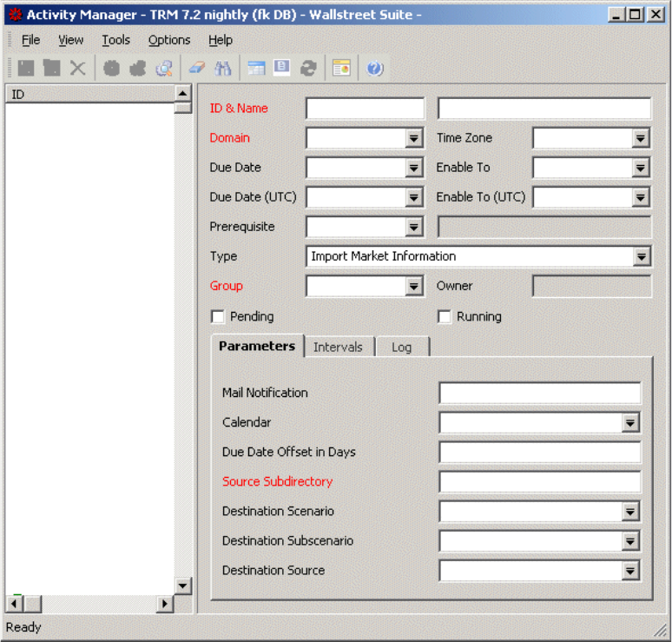672x642 pixels.
Task: Click the eraser Clear icon
Action: coord(197,68)
